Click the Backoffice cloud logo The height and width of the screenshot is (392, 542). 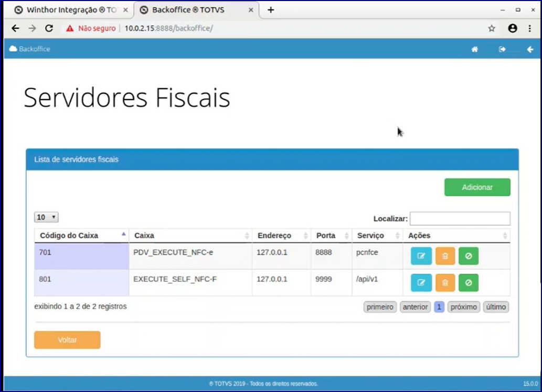click(30, 49)
